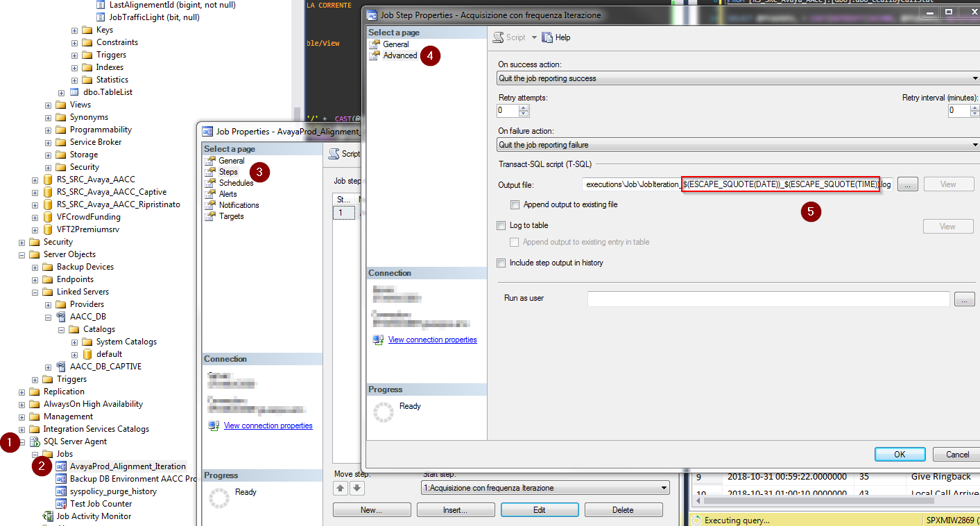Click the Edit button for the job step
Viewport: 980px width, 526px height.
click(540, 509)
